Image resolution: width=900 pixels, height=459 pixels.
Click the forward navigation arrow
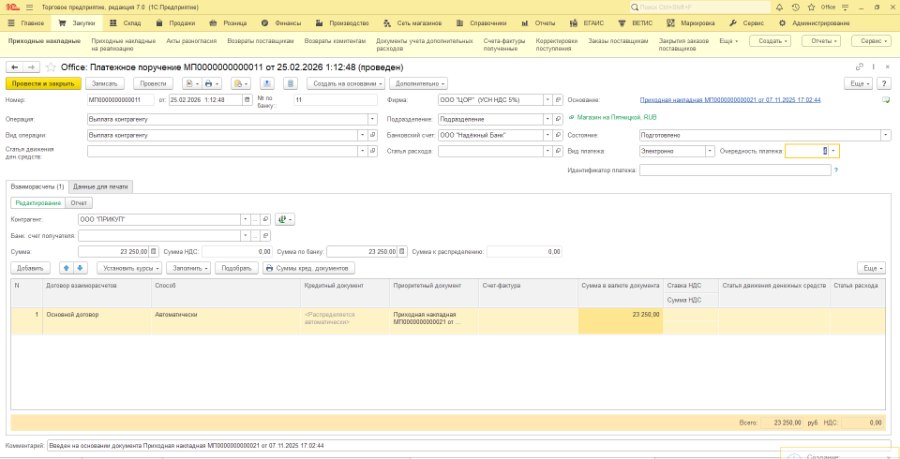point(32,67)
